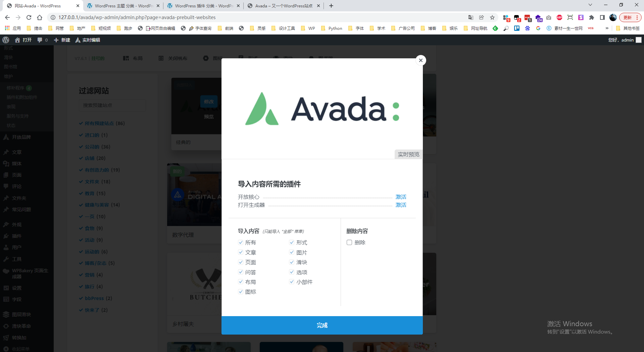Screen dimensions: 644x352
Task: Go forward in the browser history
Action: click(18, 17)
